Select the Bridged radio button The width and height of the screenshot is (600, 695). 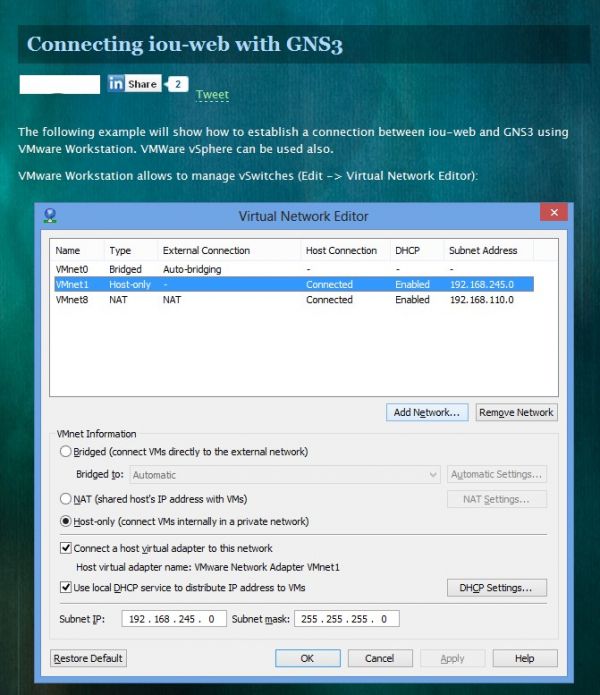click(66, 452)
